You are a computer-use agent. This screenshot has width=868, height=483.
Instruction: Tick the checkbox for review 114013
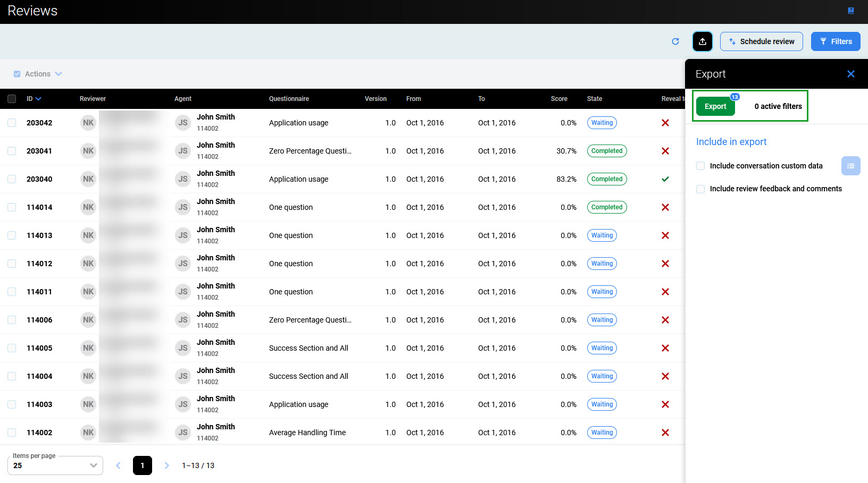click(x=12, y=235)
